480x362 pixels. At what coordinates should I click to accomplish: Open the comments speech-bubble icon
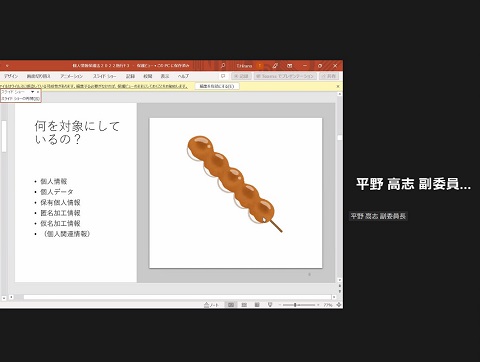point(223,76)
